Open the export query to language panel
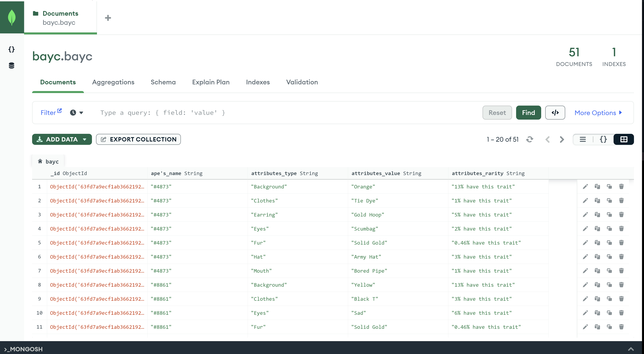This screenshot has width=644, height=354. click(x=555, y=112)
